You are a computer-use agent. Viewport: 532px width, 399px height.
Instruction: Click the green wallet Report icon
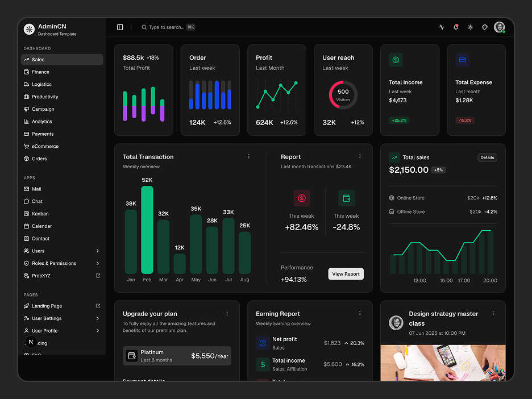346,198
